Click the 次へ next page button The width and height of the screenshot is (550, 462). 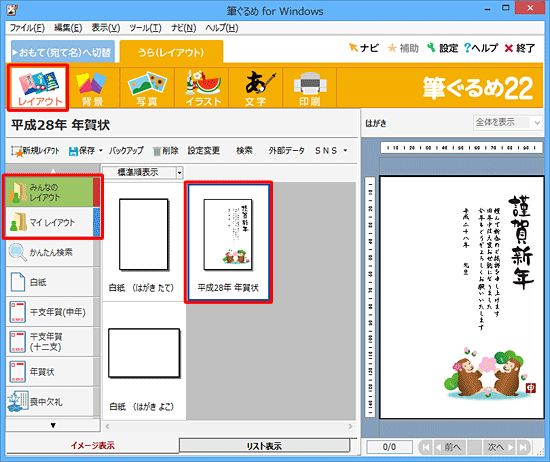click(x=500, y=447)
